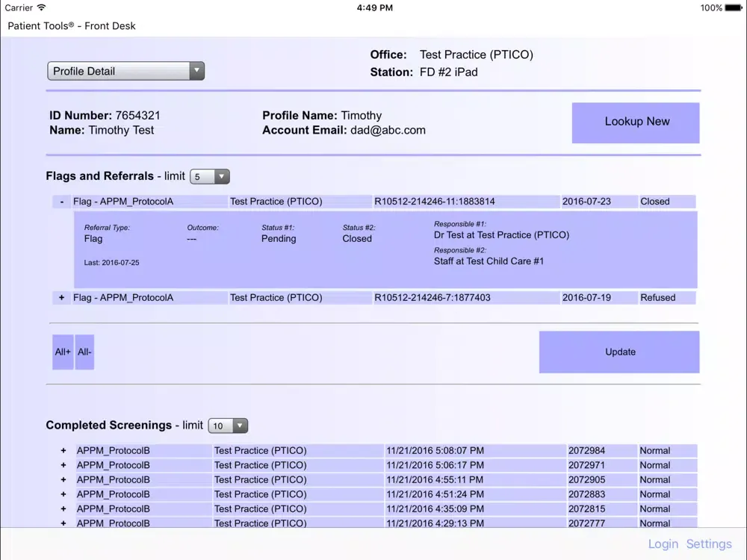This screenshot has width=747, height=560.
Task: Click Pending under Status #1
Action: pyautogui.click(x=278, y=239)
